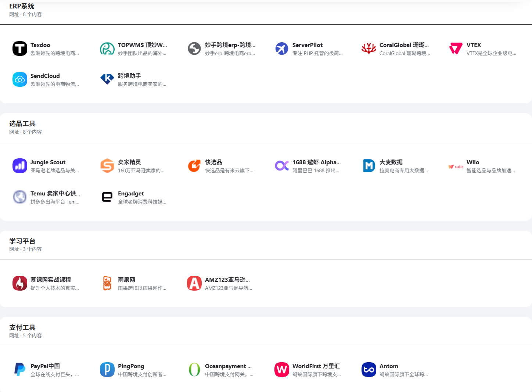Click the 大麦数据 blue M icon

click(x=369, y=166)
